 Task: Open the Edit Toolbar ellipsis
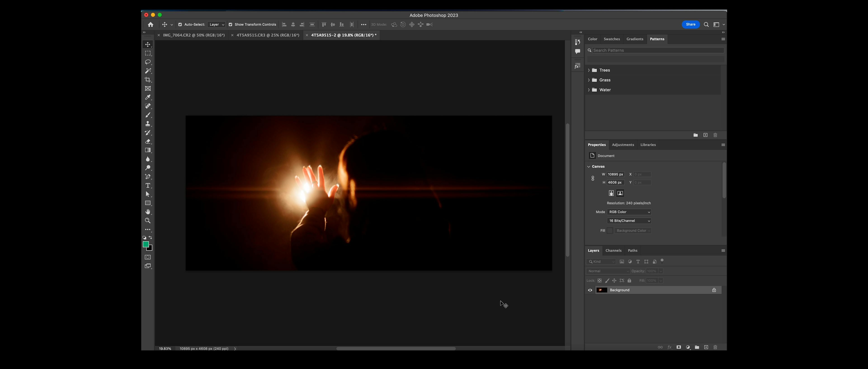pos(148,230)
